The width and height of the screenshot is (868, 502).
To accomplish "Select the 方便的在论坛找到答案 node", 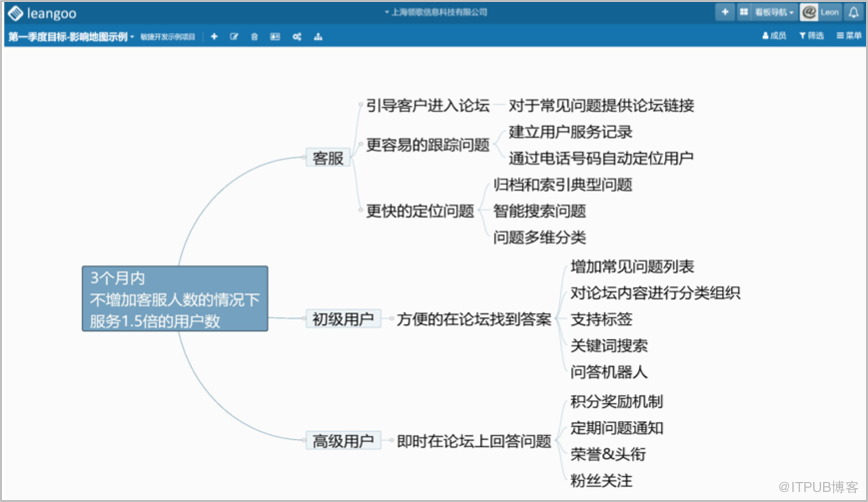I will (473, 319).
